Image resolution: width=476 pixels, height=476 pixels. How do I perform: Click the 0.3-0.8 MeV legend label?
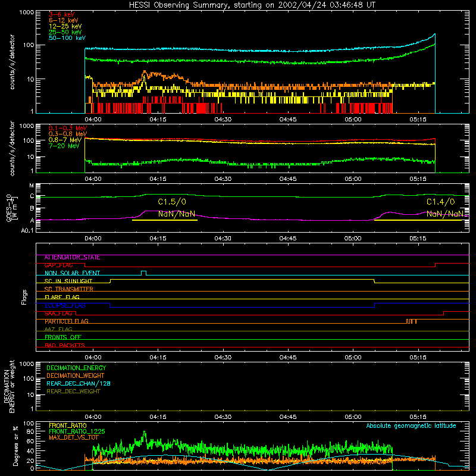click(68, 134)
